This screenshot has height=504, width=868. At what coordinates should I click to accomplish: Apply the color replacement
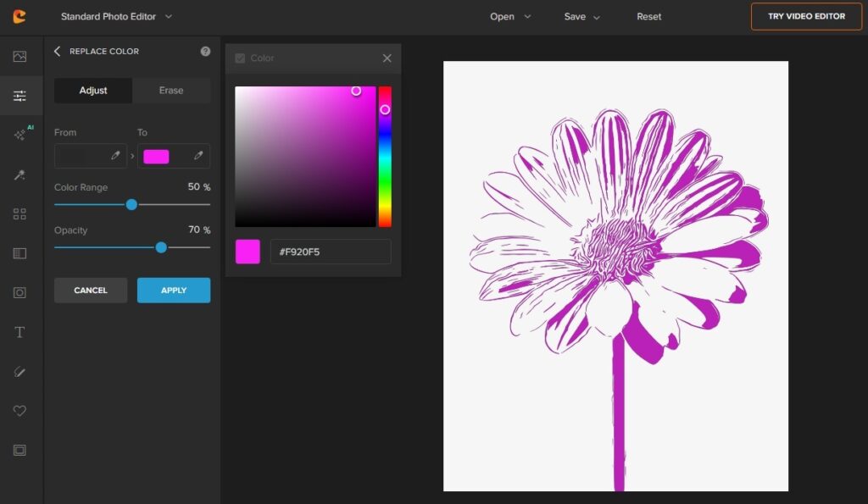point(173,290)
